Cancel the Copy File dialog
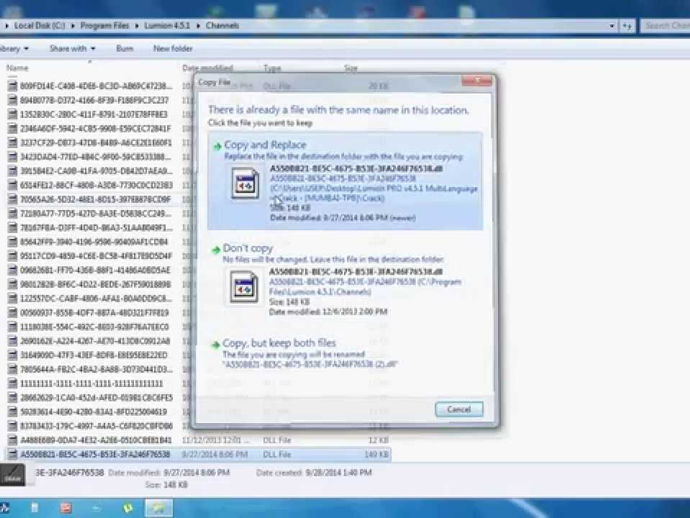690x518 pixels. [x=459, y=409]
